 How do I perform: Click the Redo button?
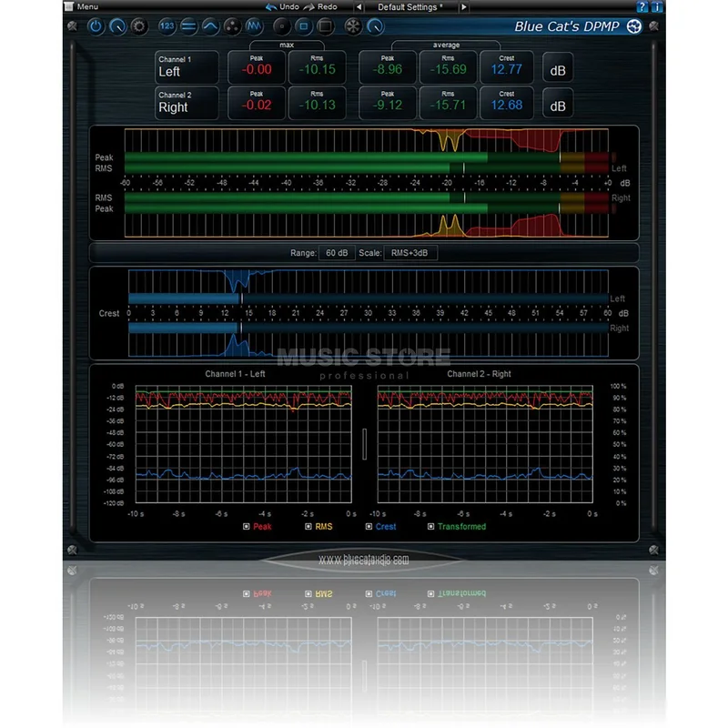pyautogui.click(x=321, y=6)
